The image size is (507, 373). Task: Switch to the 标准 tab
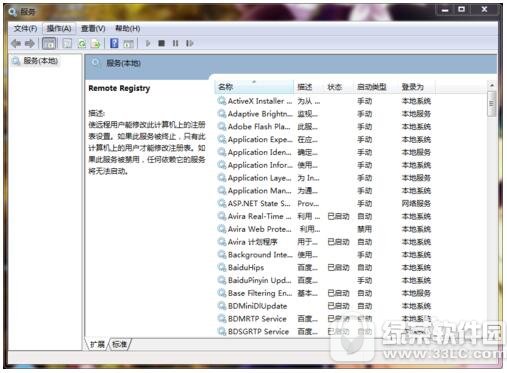tap(119, 344)
